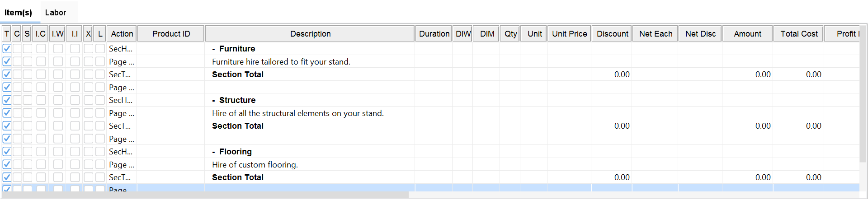Screen dimensions: 868x200
Task: Switch to the Labor tab
Action: point(55,13)
